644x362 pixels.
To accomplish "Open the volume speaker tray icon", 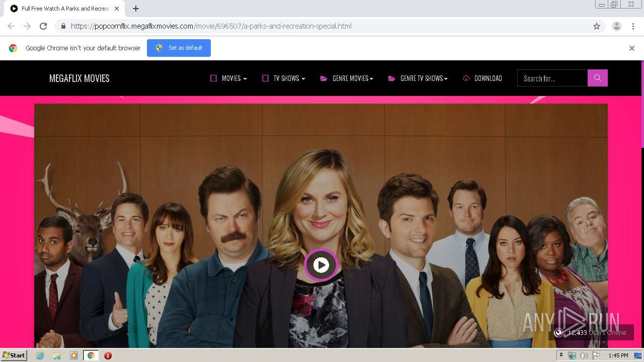I will coord(584,355).
